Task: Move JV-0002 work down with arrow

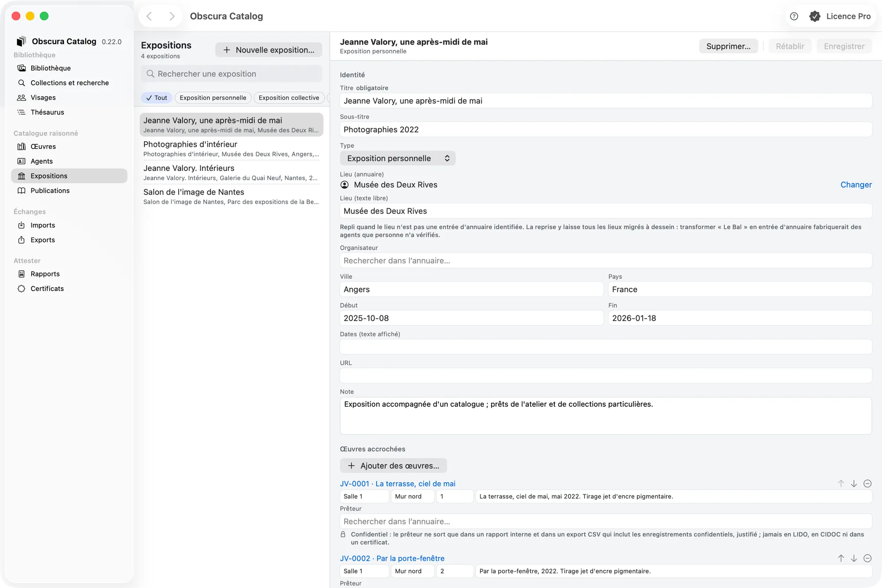Action: (x=854, y=558)
